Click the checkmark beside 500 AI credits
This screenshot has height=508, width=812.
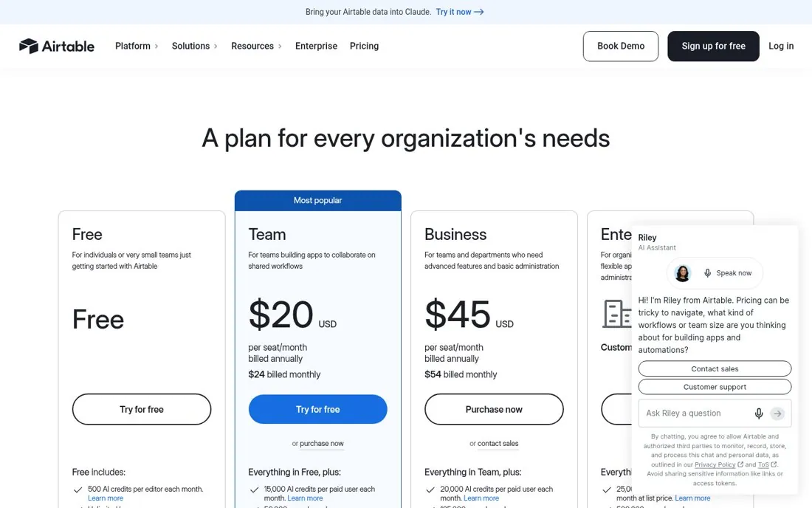(78, 490)
